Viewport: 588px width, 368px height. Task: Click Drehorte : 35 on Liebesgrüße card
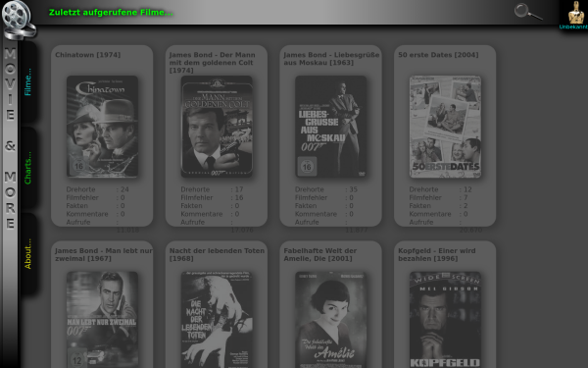click(x=326, y=189)
